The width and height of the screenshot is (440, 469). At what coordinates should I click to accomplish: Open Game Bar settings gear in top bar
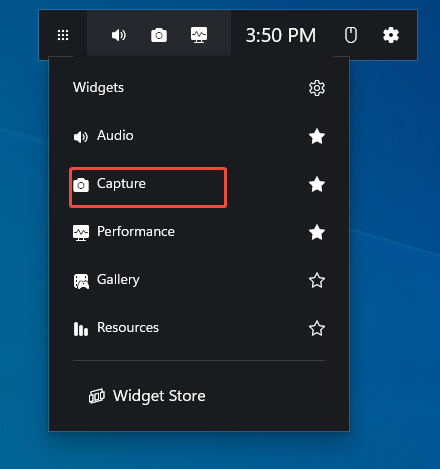[x=391, y=35]
